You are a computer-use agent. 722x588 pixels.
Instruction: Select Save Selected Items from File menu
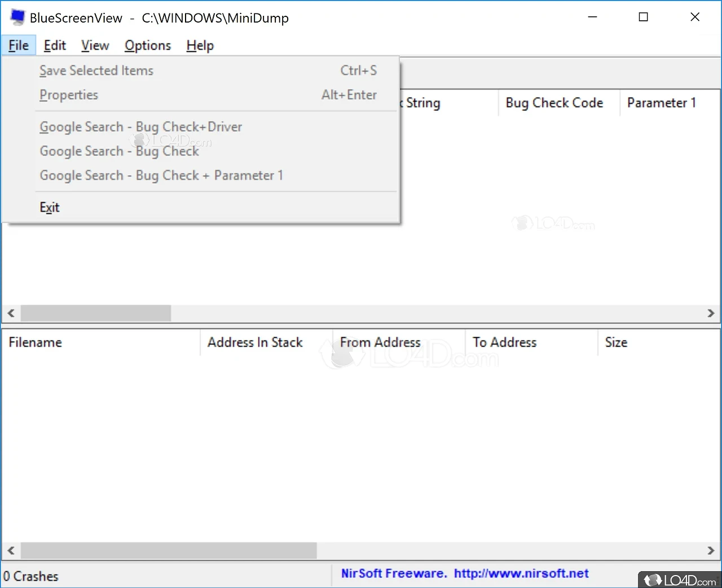tap(96, 70)
